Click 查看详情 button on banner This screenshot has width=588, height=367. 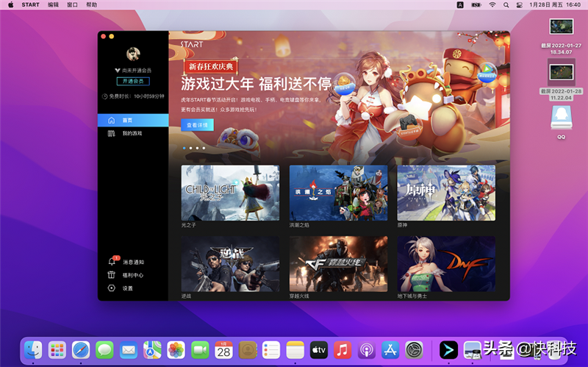tap(197, 125)
